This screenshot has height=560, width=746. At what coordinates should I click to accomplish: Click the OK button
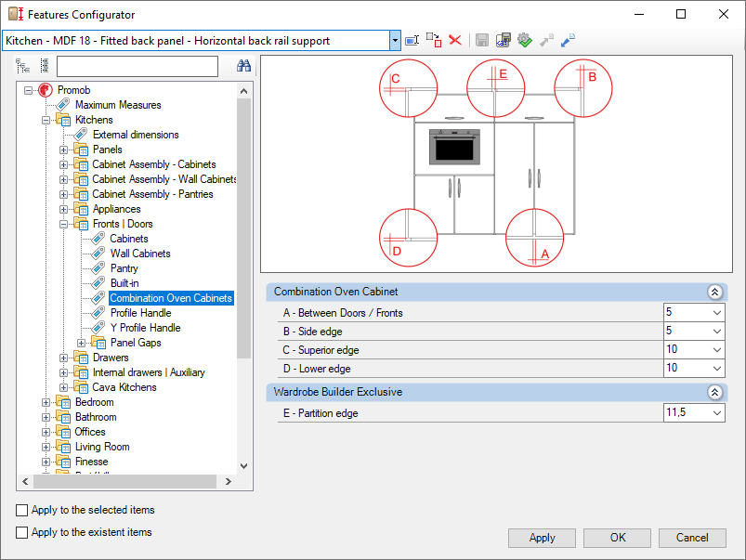[618, 538]
